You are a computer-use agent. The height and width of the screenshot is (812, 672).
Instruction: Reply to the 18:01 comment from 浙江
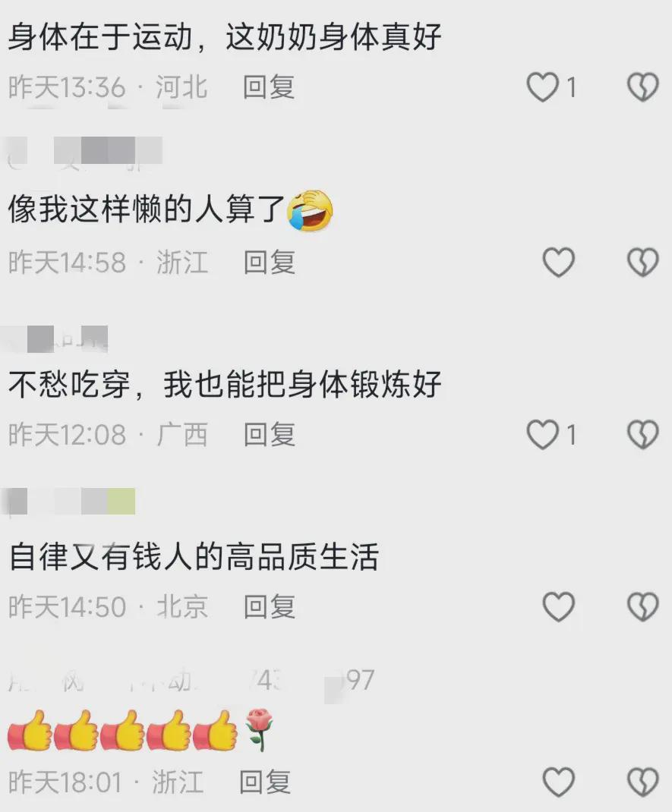pyautogui.click(x=265, y=782)
